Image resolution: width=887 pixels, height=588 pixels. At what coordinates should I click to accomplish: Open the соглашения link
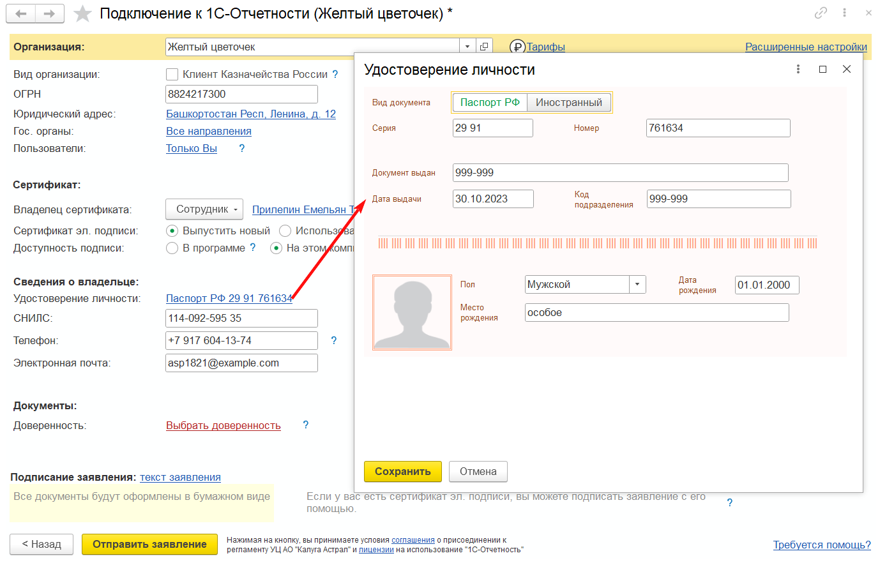(x=413, y=540)
